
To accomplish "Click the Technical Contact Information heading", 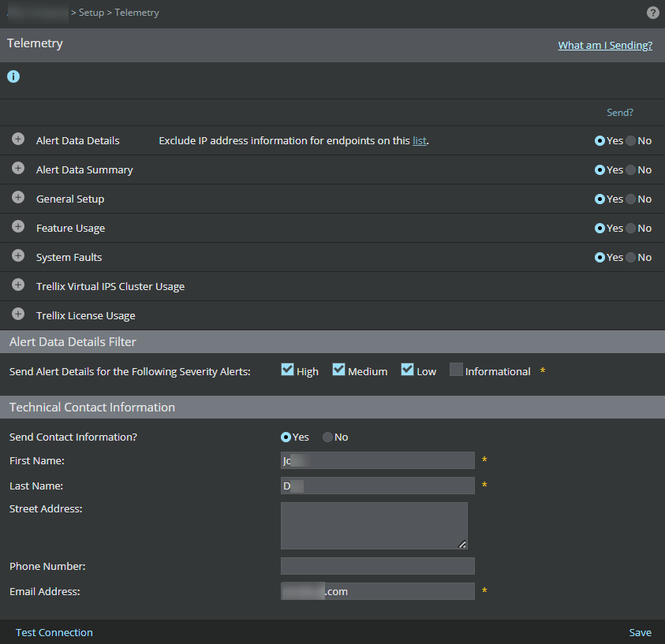I will coord(92,408).
